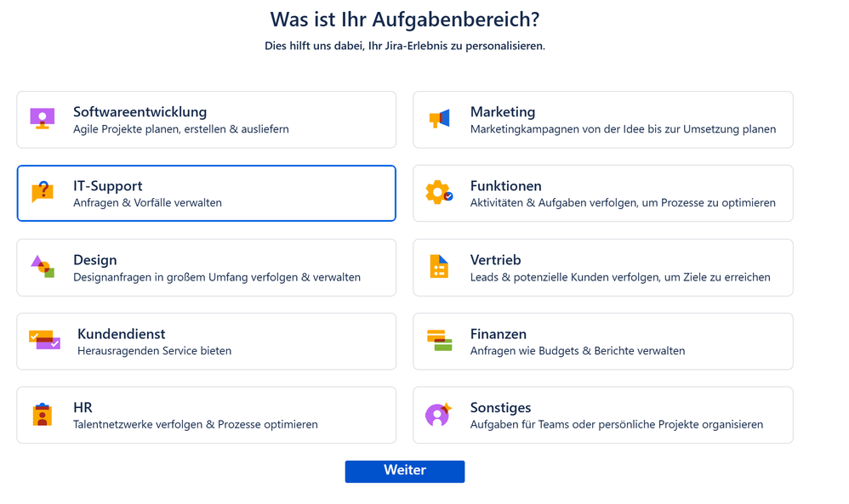Viewport: 849px width, 504px height.
Task: Click the shapes icon for Design
Action: (43, 267)
